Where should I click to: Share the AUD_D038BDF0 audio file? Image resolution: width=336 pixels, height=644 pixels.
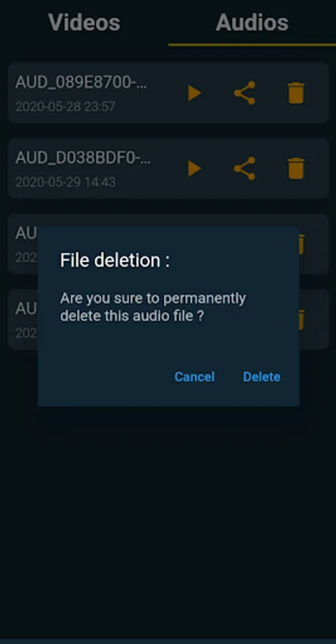(245, 168)
